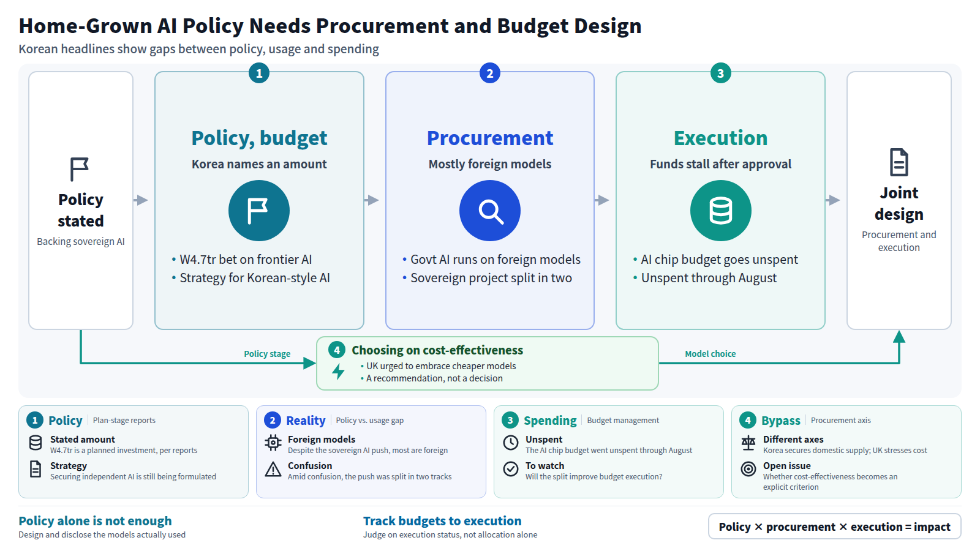
Task: Click the flag icon above Policy stated
Action: coord(80,170)
